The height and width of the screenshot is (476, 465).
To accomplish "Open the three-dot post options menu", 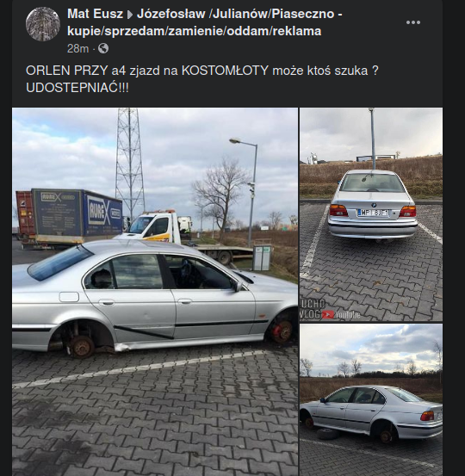I will click(413, 22).
